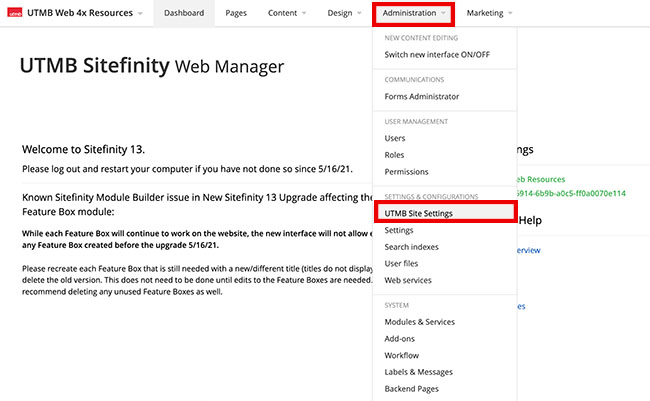Go to the Pages tab

point(236,14)
